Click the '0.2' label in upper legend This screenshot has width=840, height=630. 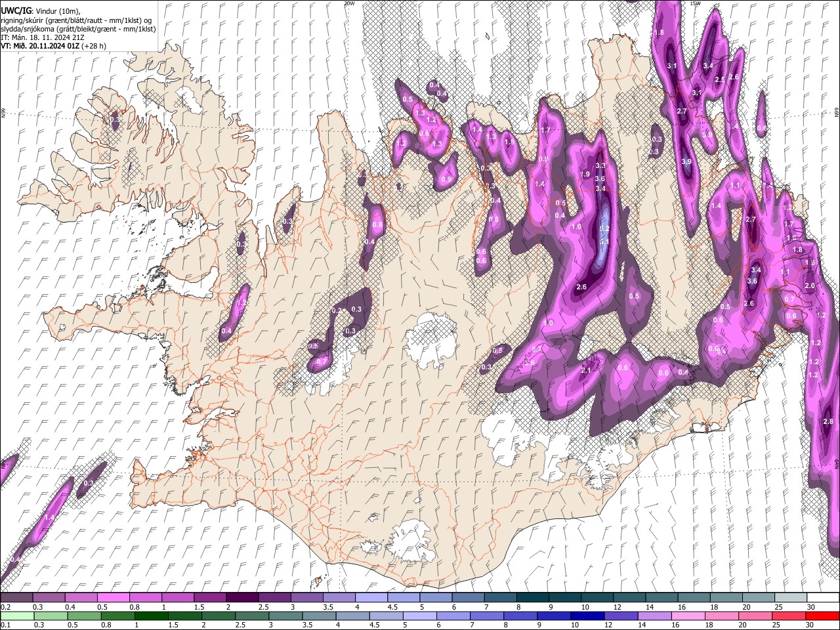tap(5, 607)
